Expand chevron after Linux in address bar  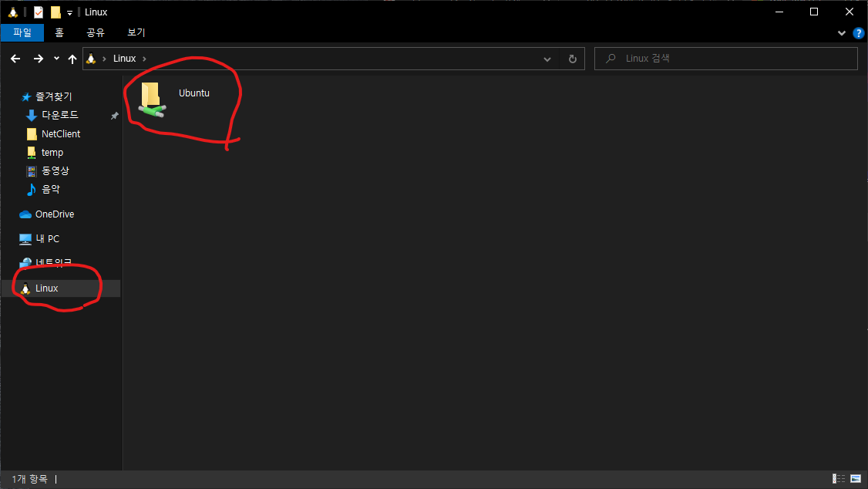tap(144, 59)
